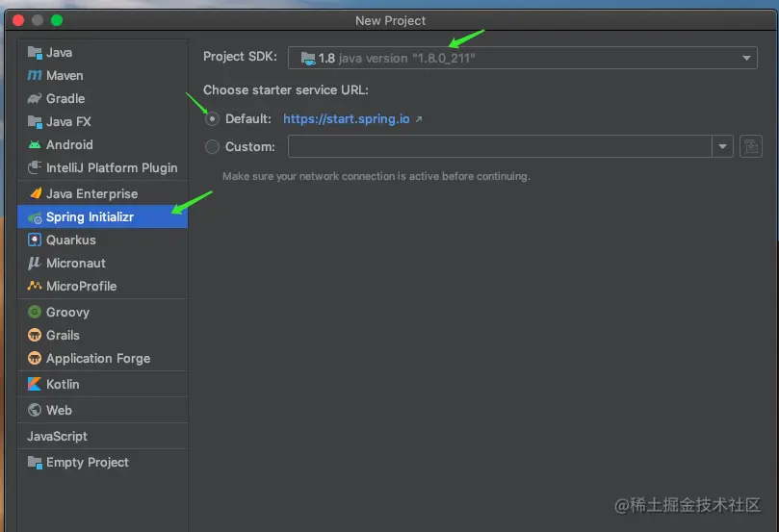Screen dimensions: 779x532
Task: Pick the Kotlin project type label
Action: coord(63,384)
